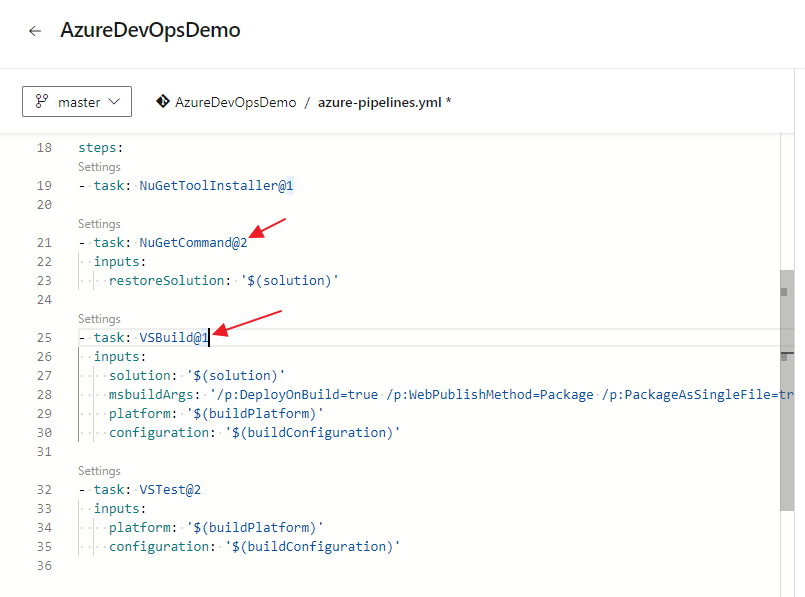805x597 pixels.
Task: Click the msbuildArgs line text
Action: [451, 394]
